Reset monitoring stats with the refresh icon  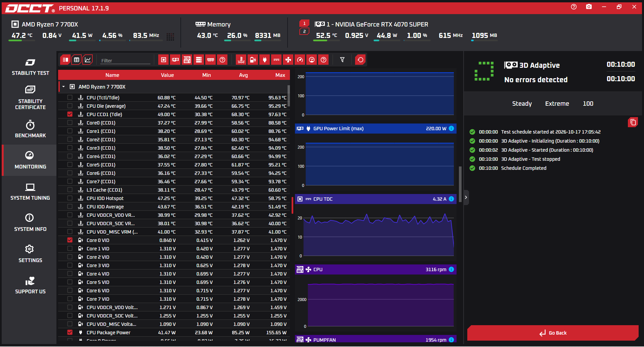pyautogui.click(x=360, y=60)
